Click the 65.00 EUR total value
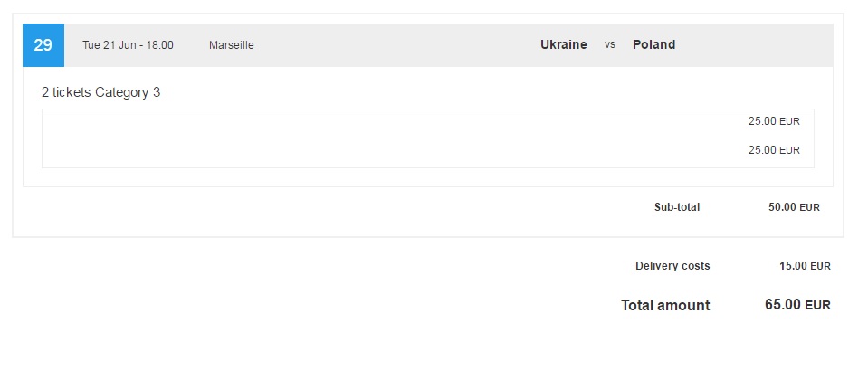This screenshot has height=390, width=868. tap(797, 305)
